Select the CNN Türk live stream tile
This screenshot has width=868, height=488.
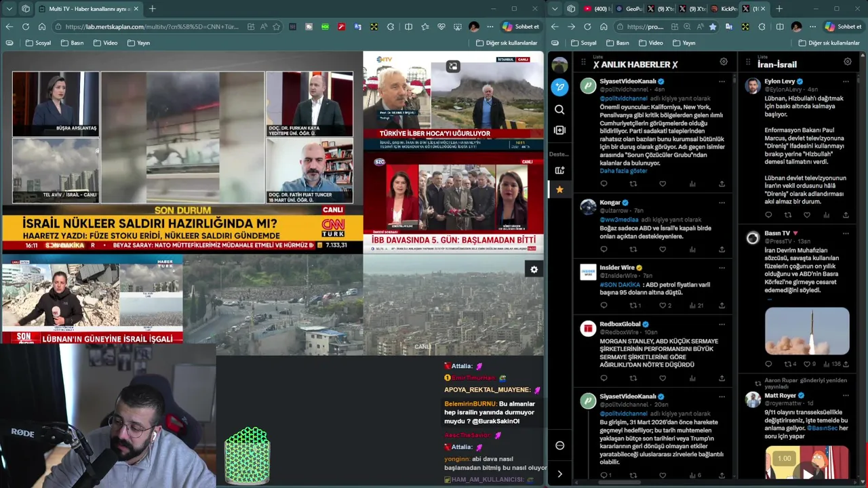point(182,152)
